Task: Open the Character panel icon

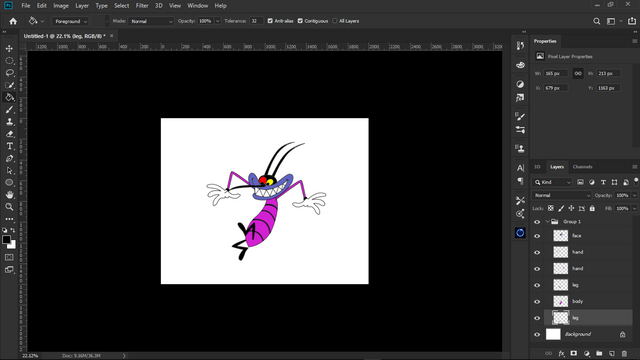Action: pos(520,168)
